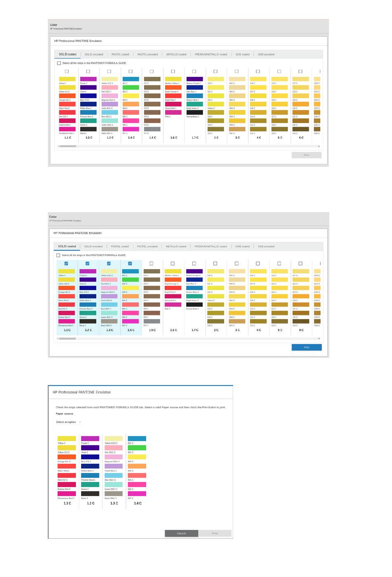The width and height of the screenshot is (392, 577).
Task: Open METALLIC coated tab in middle window
Action: (176, 246)
